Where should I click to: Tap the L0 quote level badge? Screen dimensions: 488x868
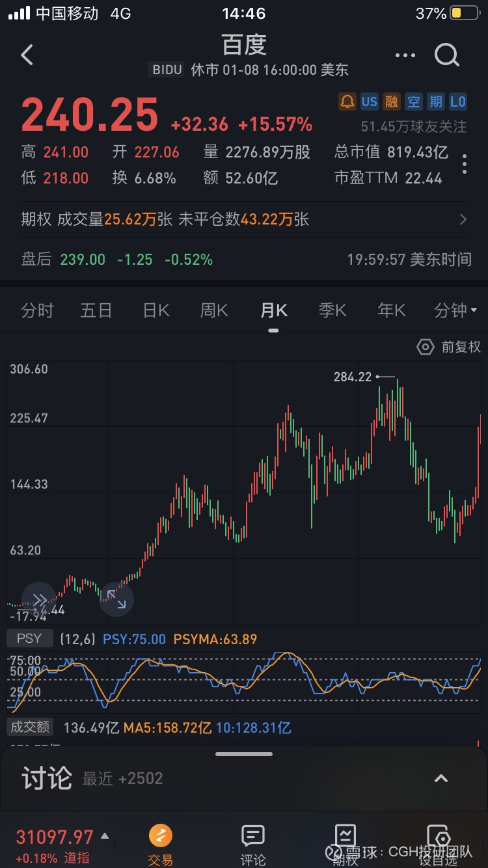pyautogui.click(x=458, y=102)
